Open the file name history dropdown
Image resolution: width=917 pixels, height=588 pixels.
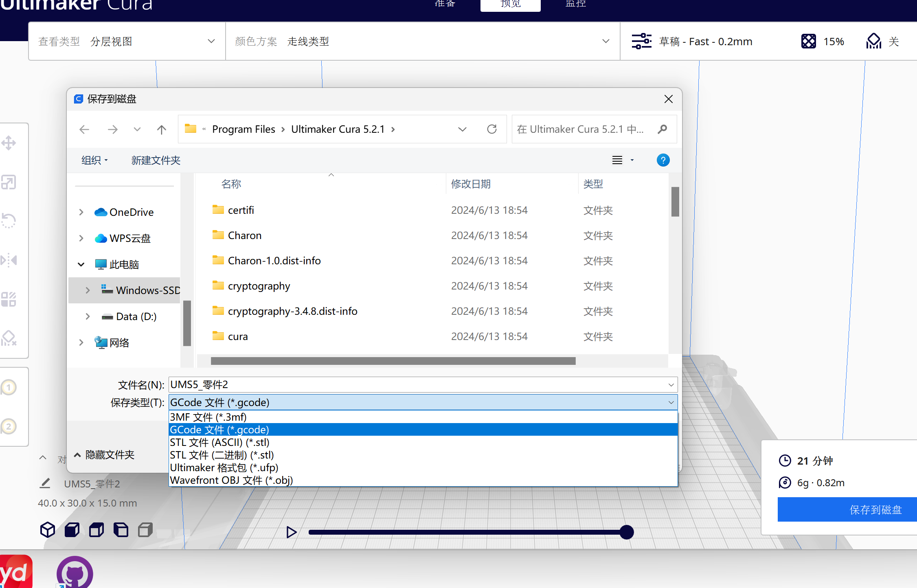(671, 385)
